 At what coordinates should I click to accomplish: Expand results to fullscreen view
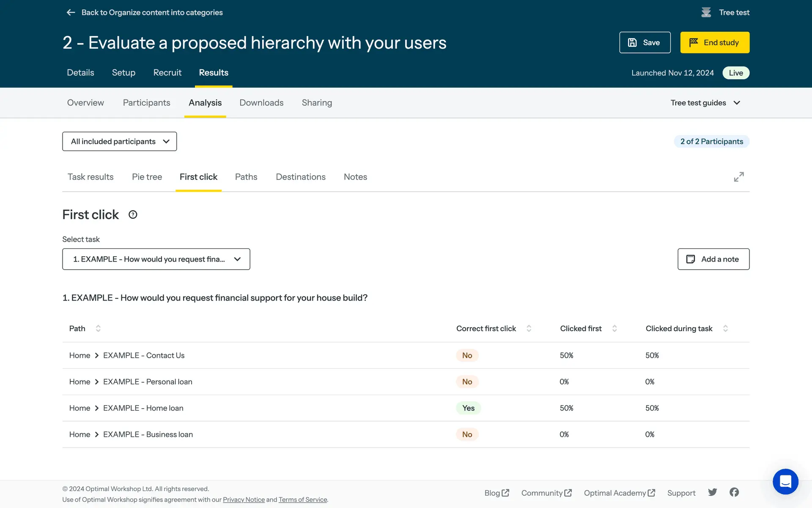(738, 177)
